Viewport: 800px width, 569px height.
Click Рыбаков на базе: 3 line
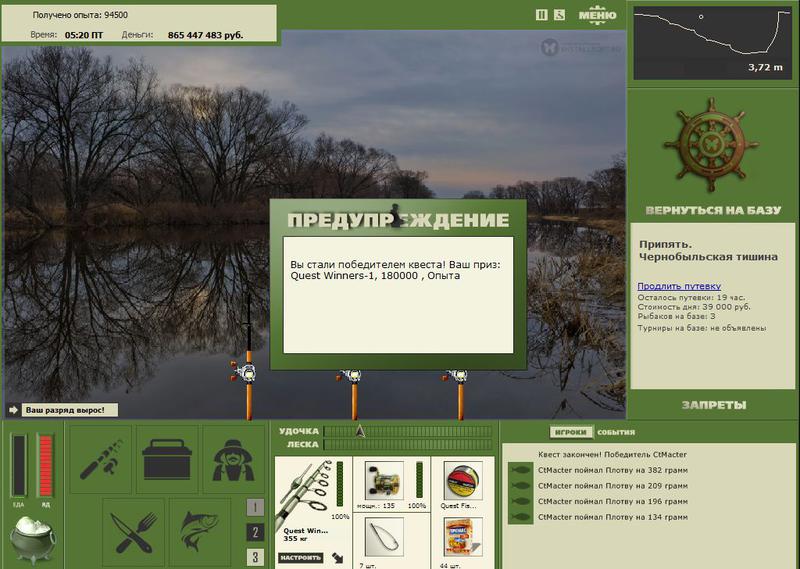(677, 316)
